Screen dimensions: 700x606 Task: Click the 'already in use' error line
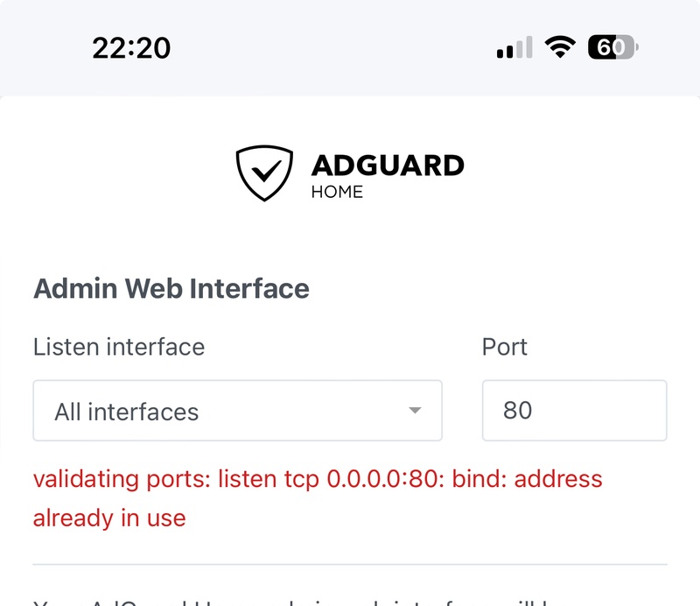pos(109,518)
